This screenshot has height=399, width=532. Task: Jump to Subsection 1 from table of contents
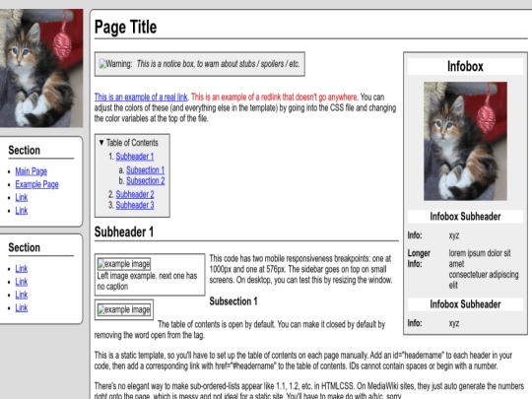(145, 169)
